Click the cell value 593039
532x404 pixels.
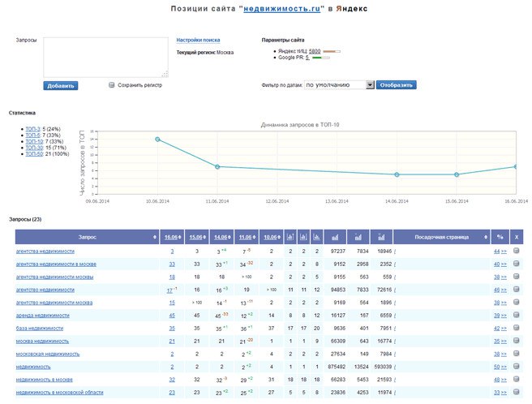coord(383,367)
